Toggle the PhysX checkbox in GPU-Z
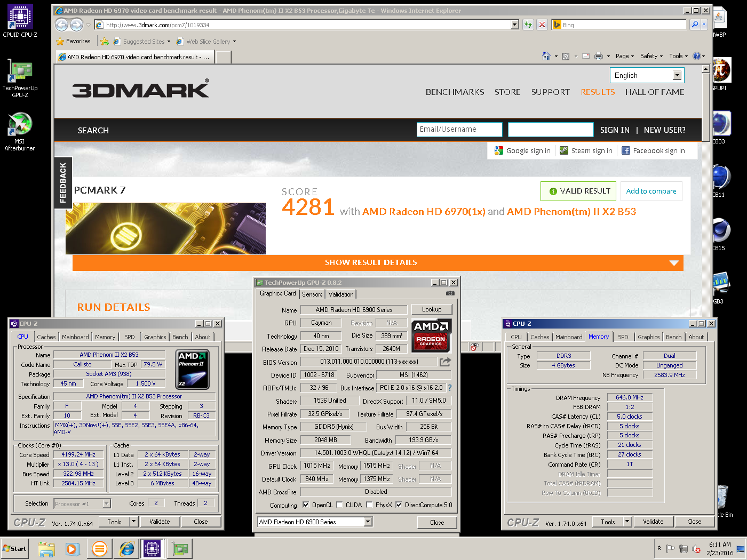 pyautogui.click(x=369, y=505)
